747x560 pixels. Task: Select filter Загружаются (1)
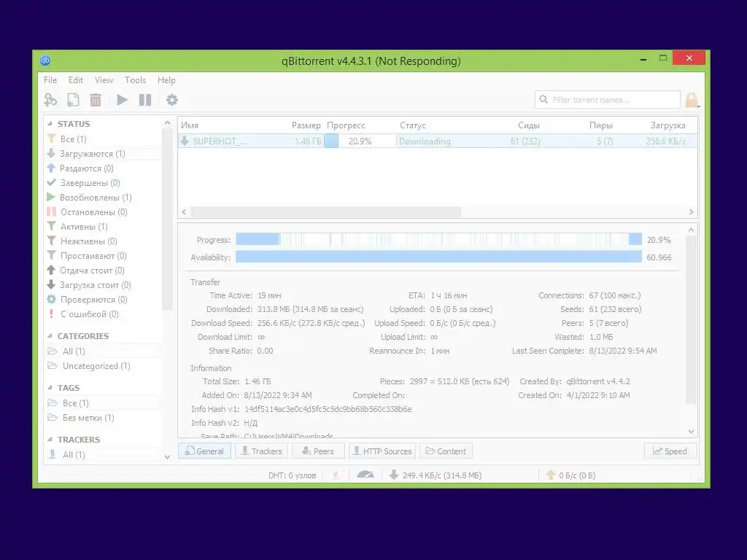(103, 154)
